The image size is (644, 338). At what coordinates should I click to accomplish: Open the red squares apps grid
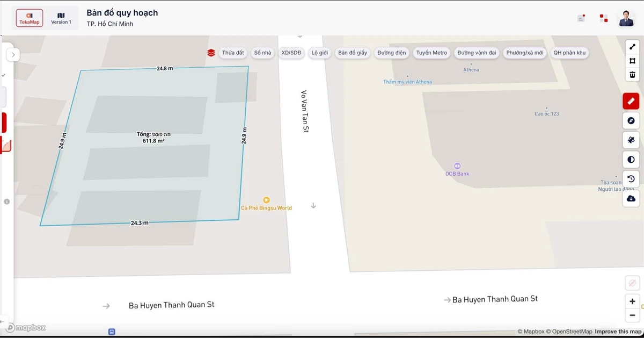(604, 18)
